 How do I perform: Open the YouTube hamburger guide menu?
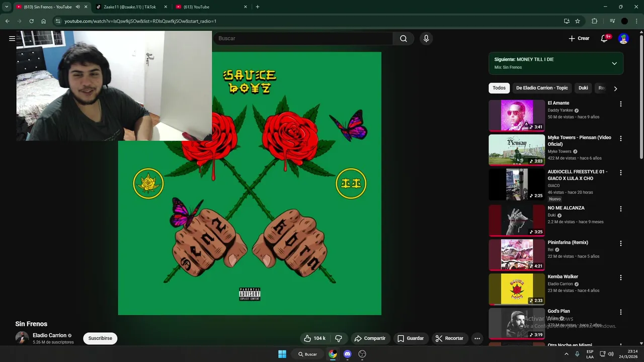tap(12, 38)
